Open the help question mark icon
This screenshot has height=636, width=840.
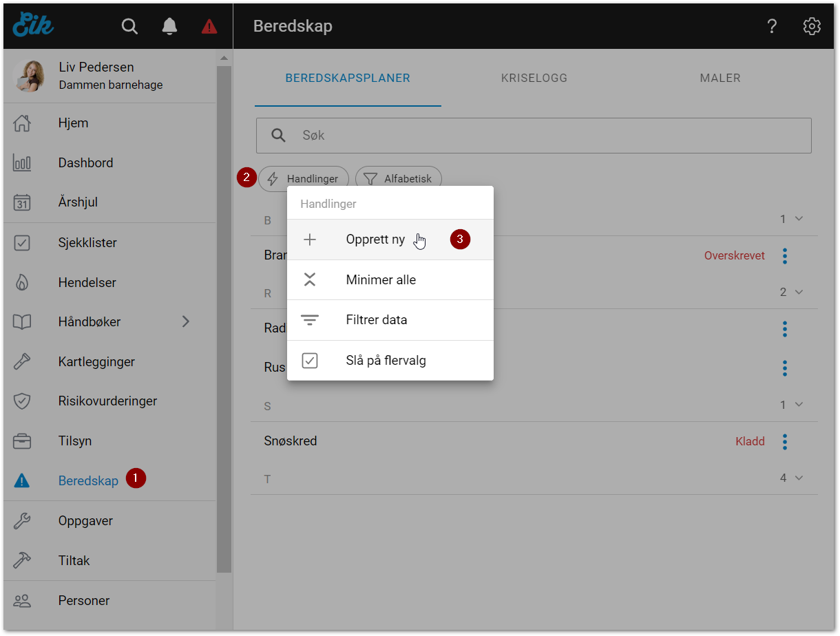tap(772, 26)
